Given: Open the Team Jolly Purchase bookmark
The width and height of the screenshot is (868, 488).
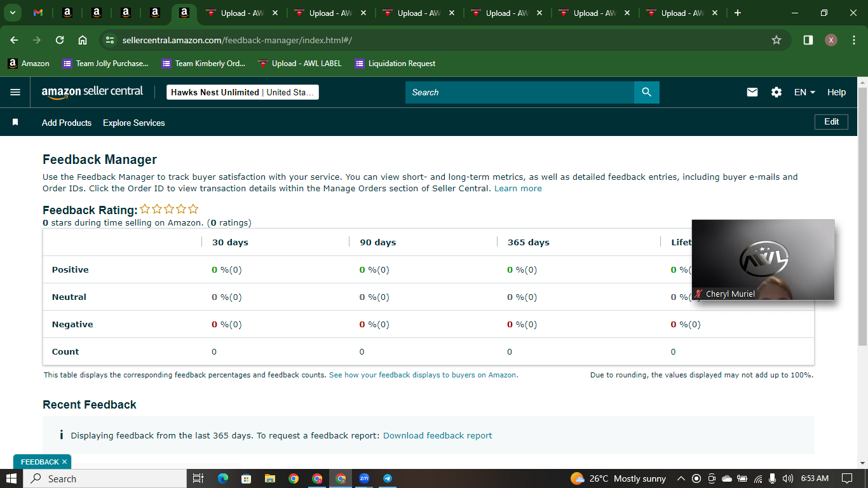Looking at the screenshot, I should [x=105, y=64].
